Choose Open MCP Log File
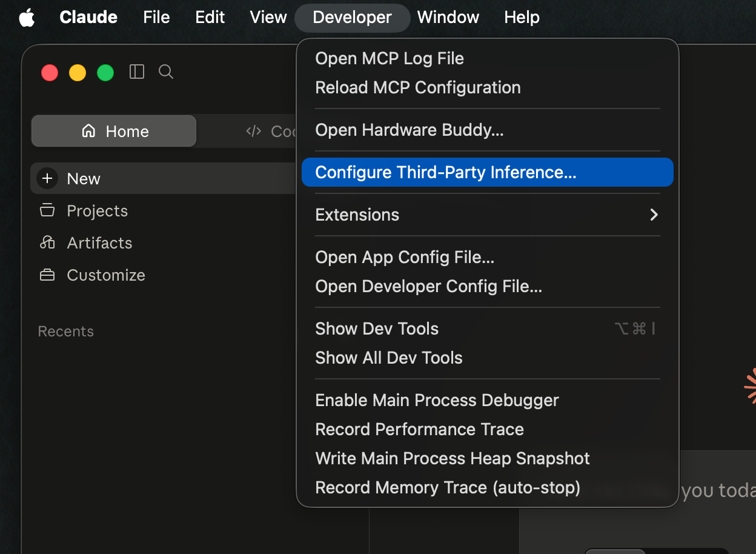The width and height of the screenshot is (756, 554). point(488,58)
